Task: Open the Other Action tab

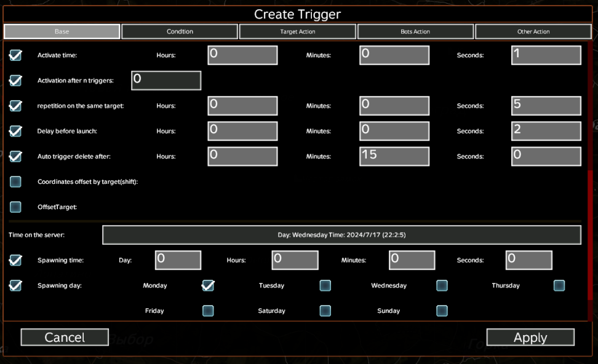Action: 533,31
